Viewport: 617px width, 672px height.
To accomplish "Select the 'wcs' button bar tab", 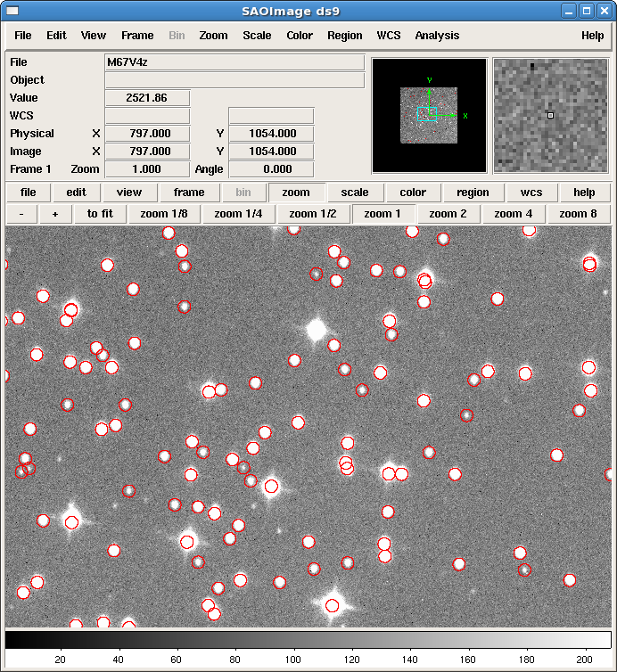I will (531, 193).
